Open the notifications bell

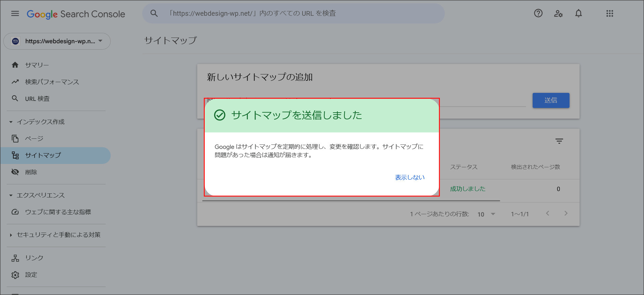point(579,13)
